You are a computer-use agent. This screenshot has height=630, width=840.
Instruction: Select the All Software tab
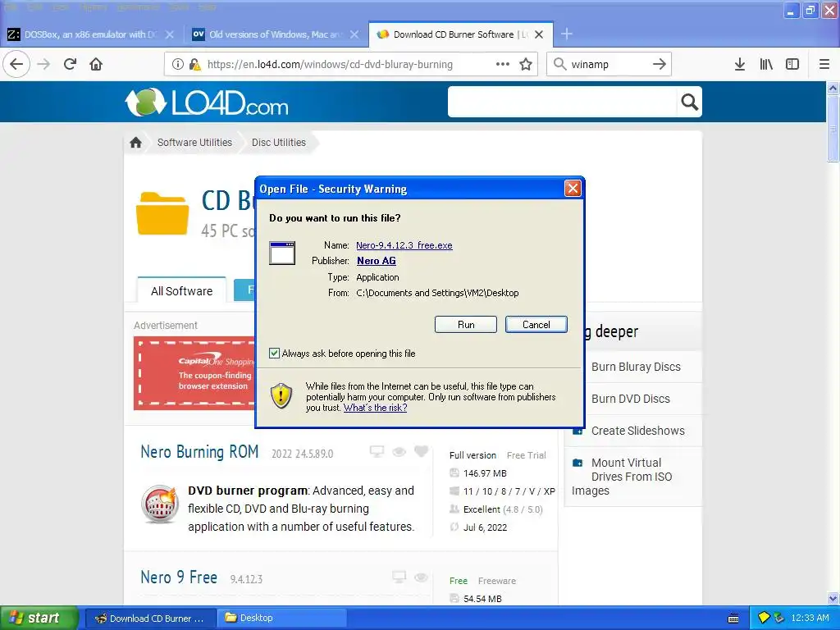click(x=181, y=291)
